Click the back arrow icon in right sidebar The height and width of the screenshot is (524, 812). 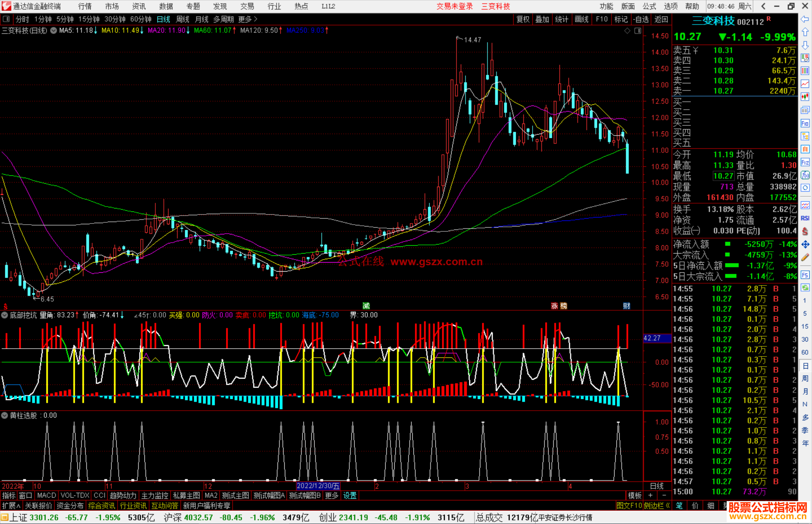[x=805, y=19]
